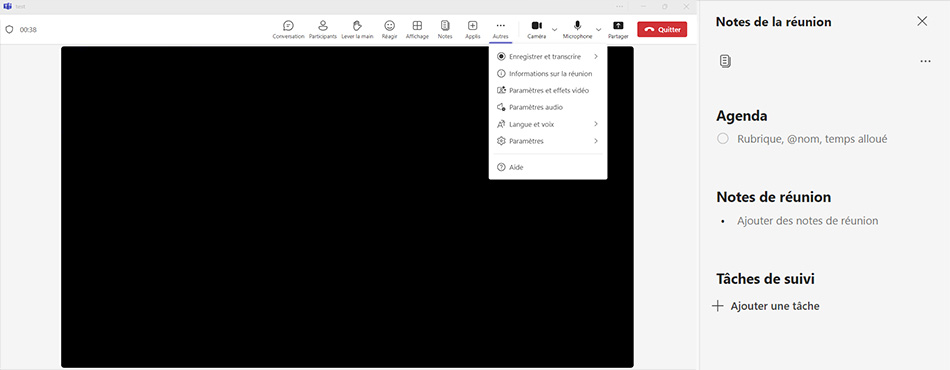Open Paramètres et effets vidéo
This screenshot has height=370, width=950.
[x=548, y=91]
